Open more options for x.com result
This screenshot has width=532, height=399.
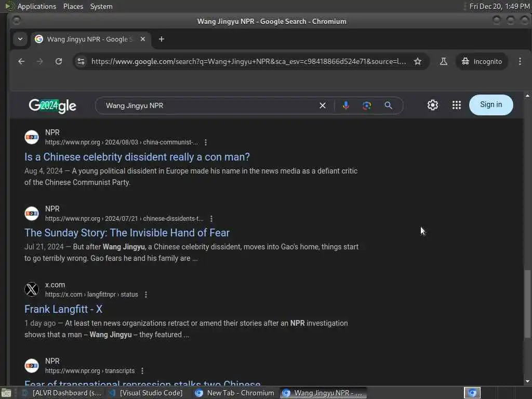[x=146, y=295]
